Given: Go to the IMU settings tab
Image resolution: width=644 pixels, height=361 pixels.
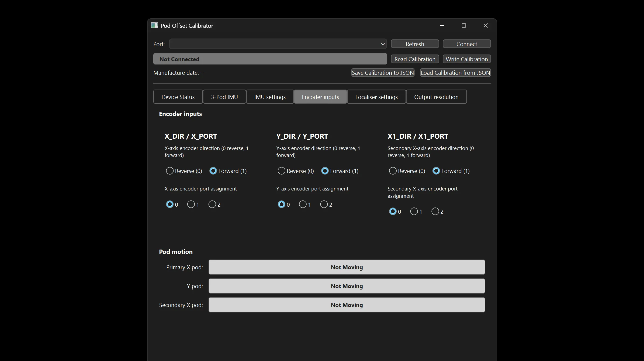Looking at the screenshot, I should (x=270, y=97).
